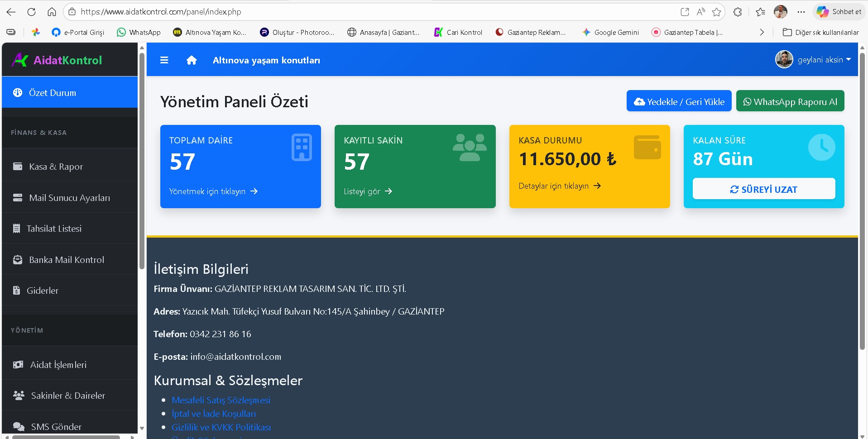Open Kasa & Rapor from sidebar
The image size is (868, 439).
click(x=56, y=167)
